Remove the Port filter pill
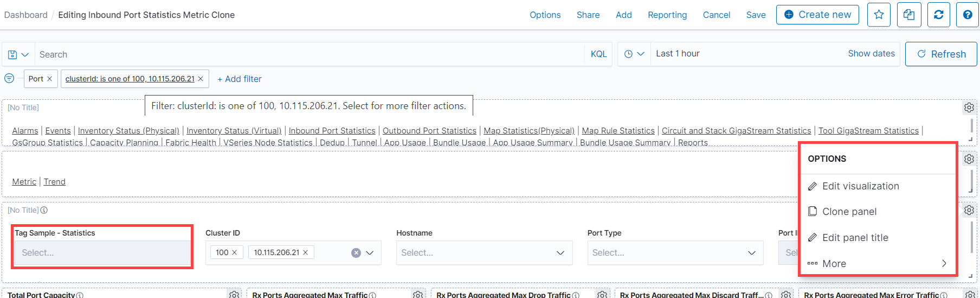Screen dimensions: 980x298 (x=49, y=79)
